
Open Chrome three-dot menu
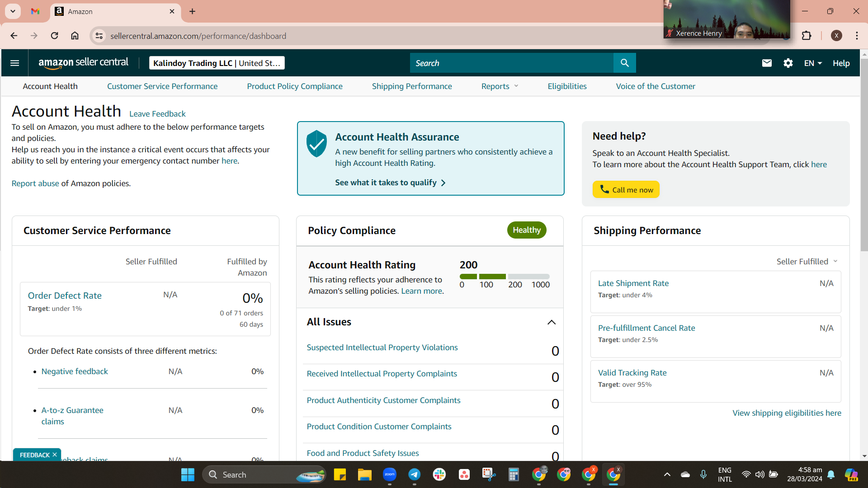(857, 36)
